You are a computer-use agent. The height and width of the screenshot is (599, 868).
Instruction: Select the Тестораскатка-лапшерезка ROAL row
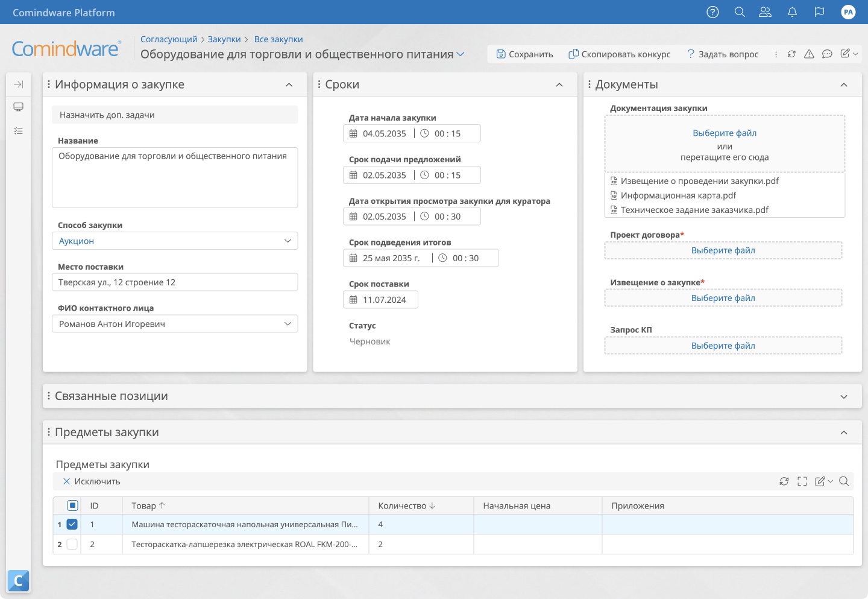click(453, 544)
